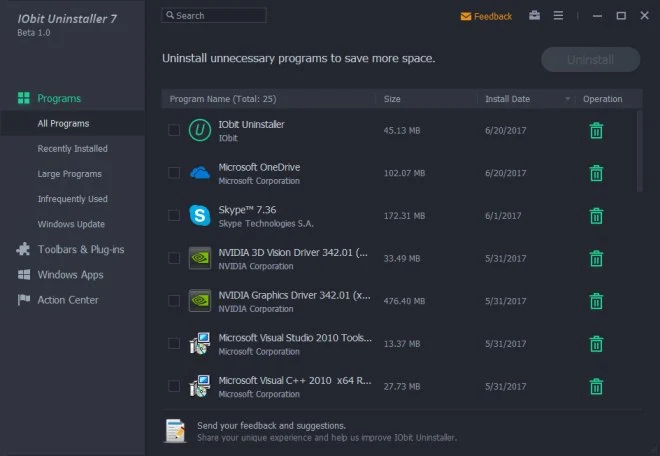Open the toolbox icon in title bar
Screen dimensions: 660x456
(x=535, y=16)
